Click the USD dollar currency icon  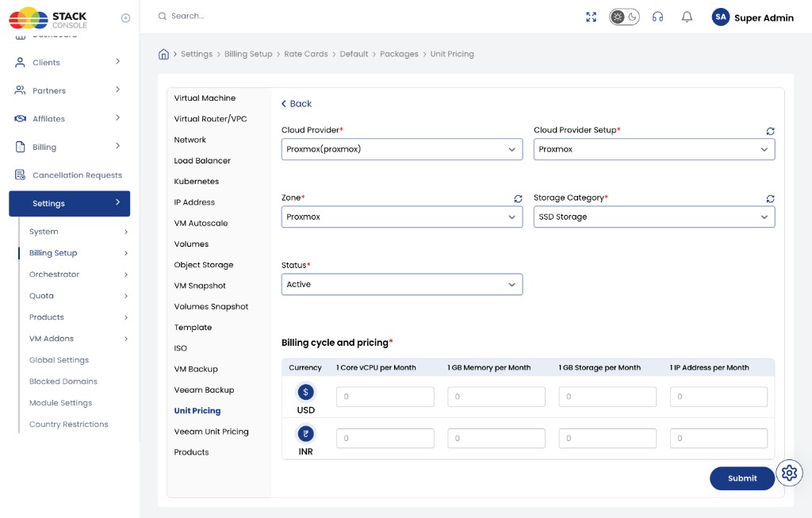tap(305, 392)
